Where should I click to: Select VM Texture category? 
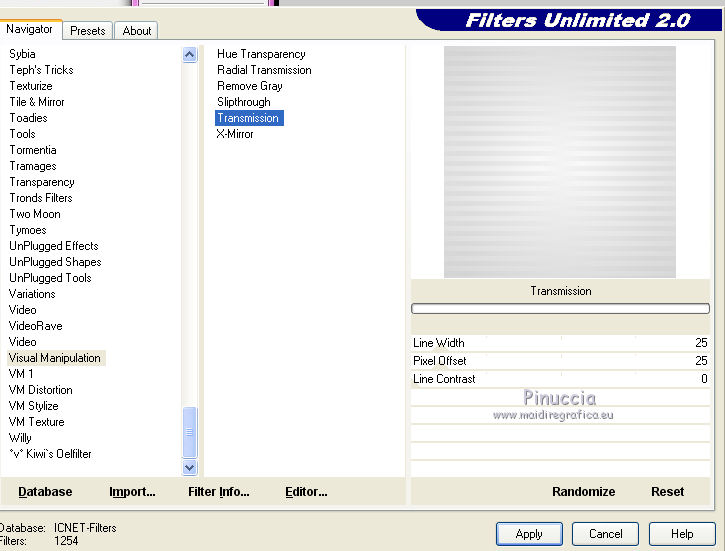point(36,422)
